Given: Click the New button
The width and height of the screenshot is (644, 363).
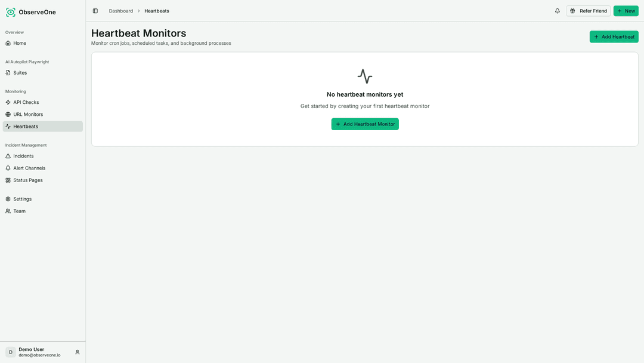Looking at the screenshot, I should click(626, 11).
